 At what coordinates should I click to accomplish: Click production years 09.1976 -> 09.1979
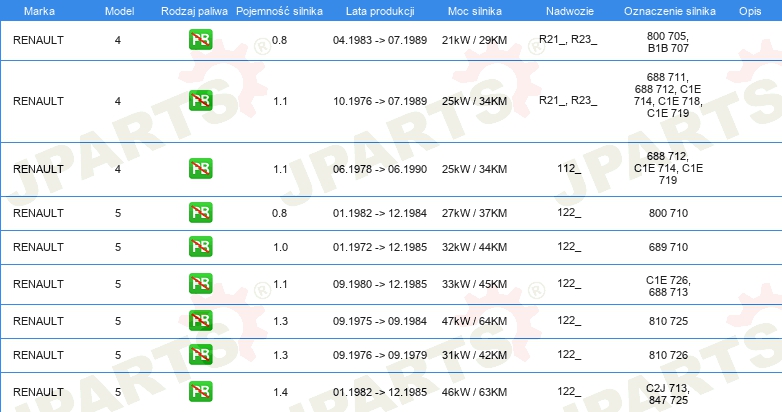pos(380,355)
